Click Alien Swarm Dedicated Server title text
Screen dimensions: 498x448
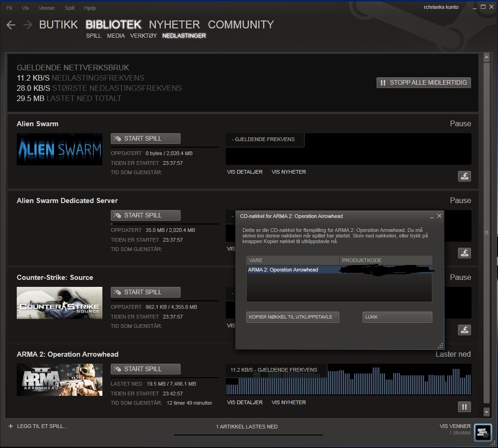coord(67,201)
